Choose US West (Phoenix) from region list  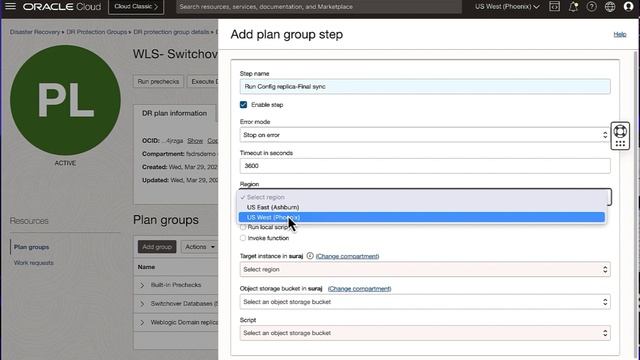pos(422,218)
